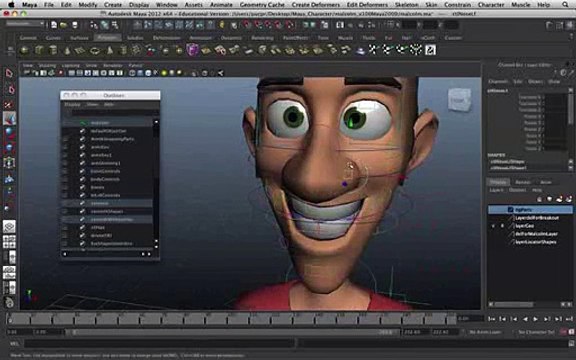Open the Skeleton menu in the menu bar

(406, 5)
